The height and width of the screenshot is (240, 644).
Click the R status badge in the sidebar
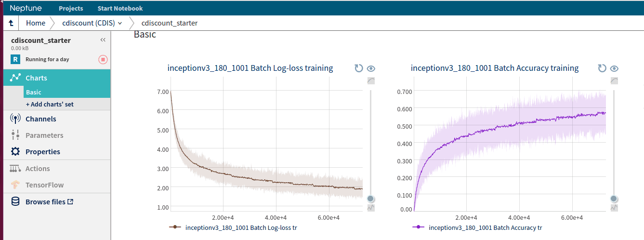coord(15,59)
